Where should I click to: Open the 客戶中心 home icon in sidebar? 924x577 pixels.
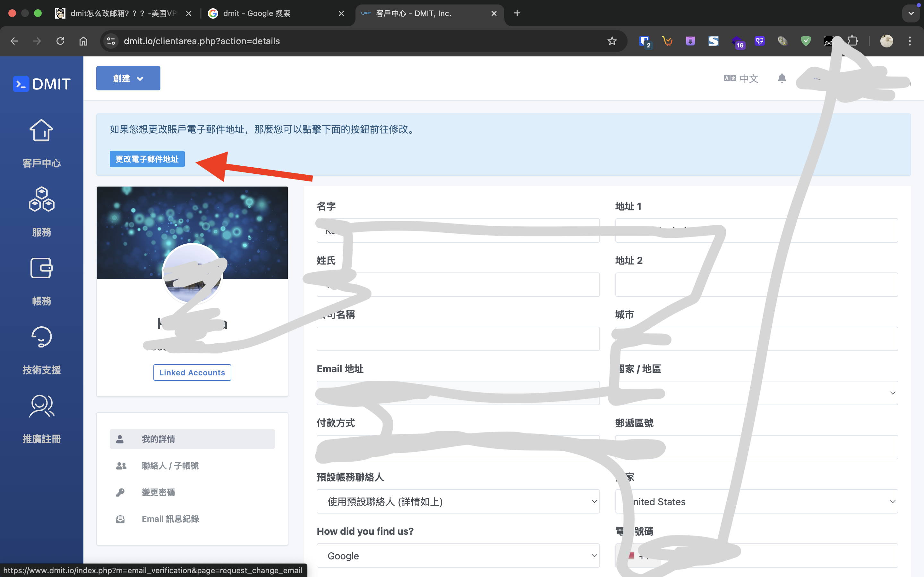pyautogui.click(x=41, y=130)
